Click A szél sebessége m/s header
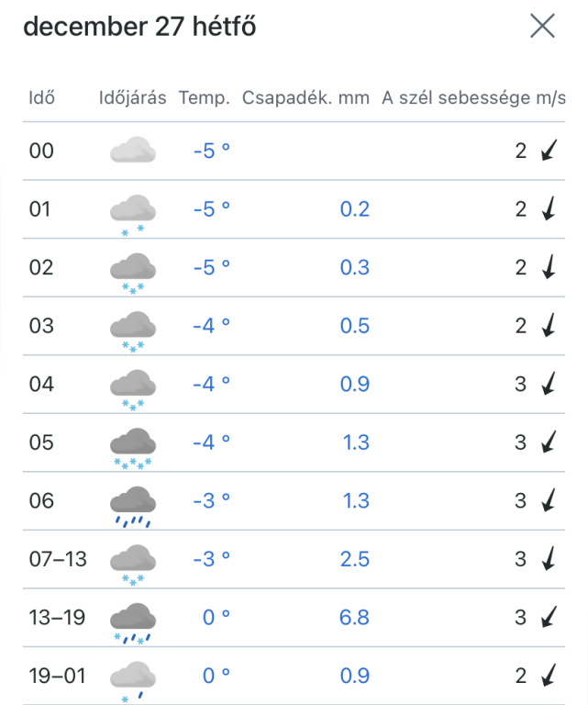 (473, 98)
